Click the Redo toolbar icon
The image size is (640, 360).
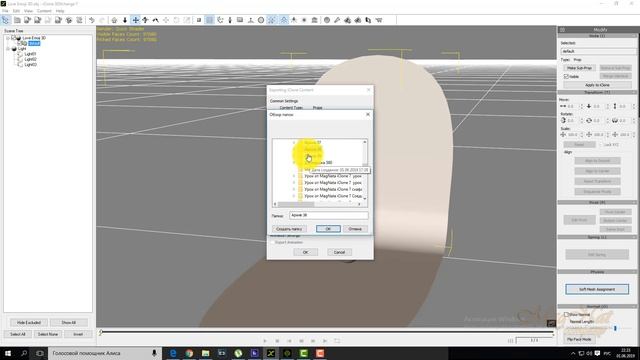pyautogui.click(x=102, y=20)
